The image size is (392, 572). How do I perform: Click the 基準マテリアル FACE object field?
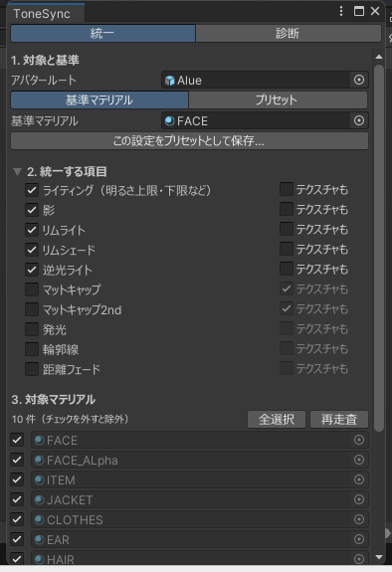point(265,120)
